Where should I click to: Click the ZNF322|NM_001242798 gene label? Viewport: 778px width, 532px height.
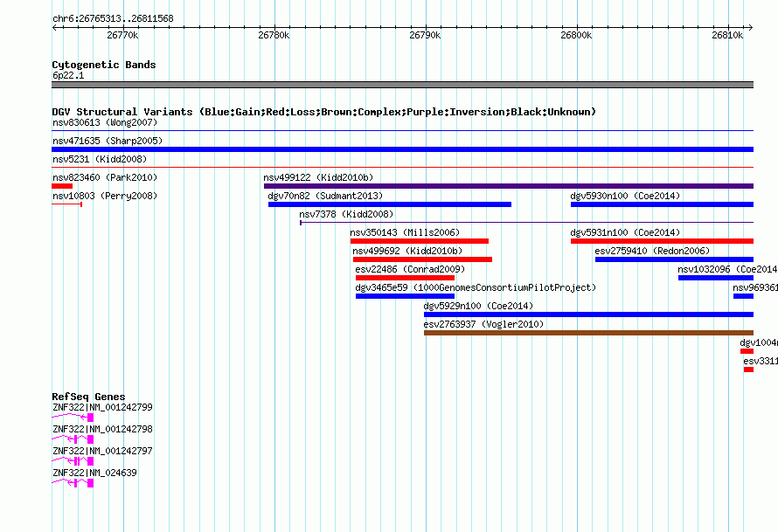click(102, 429)
